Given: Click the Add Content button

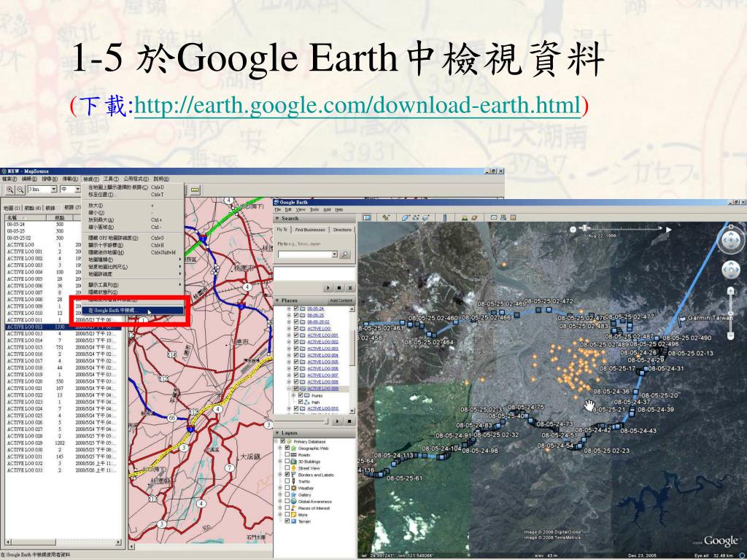Looking at the screenshot, I should 341,300.
